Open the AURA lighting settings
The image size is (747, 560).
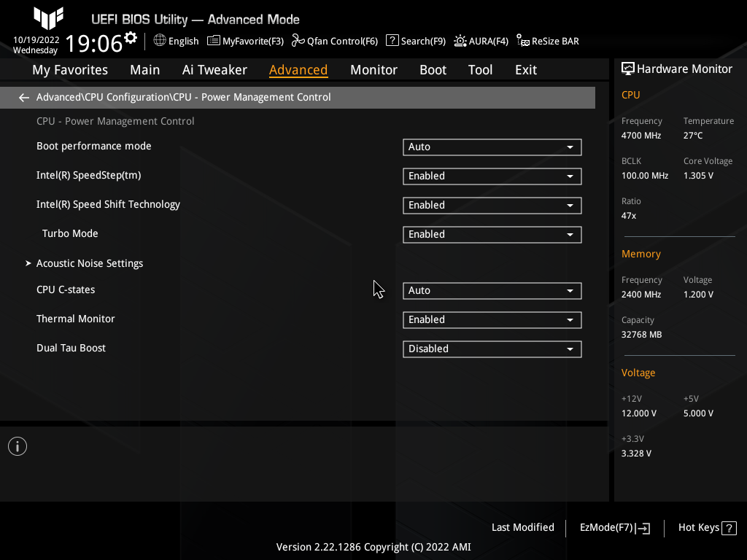click(x=481, y=41)
